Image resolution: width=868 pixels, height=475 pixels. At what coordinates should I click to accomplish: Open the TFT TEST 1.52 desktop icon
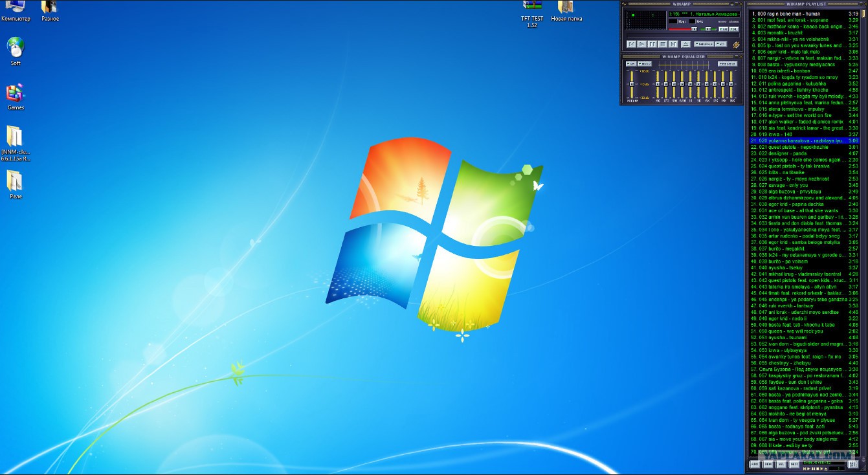(532, 14)
